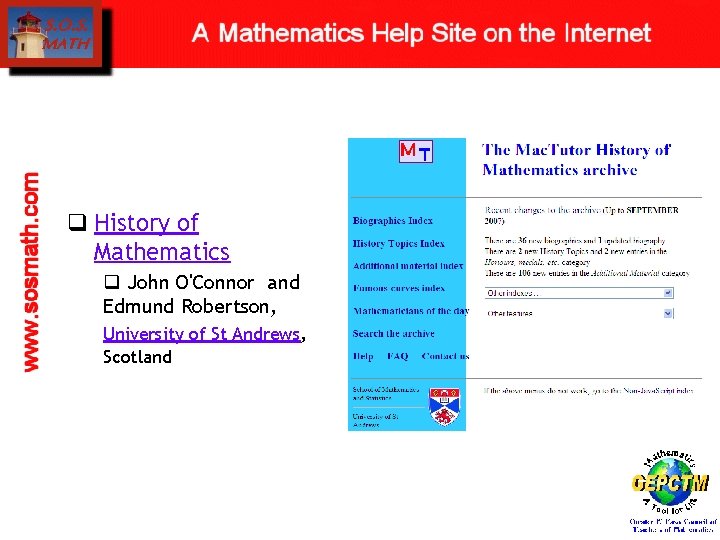Click the MT MacTutor logo icon
The width and height of the screenshot is (720, 540).
[416, 151]
